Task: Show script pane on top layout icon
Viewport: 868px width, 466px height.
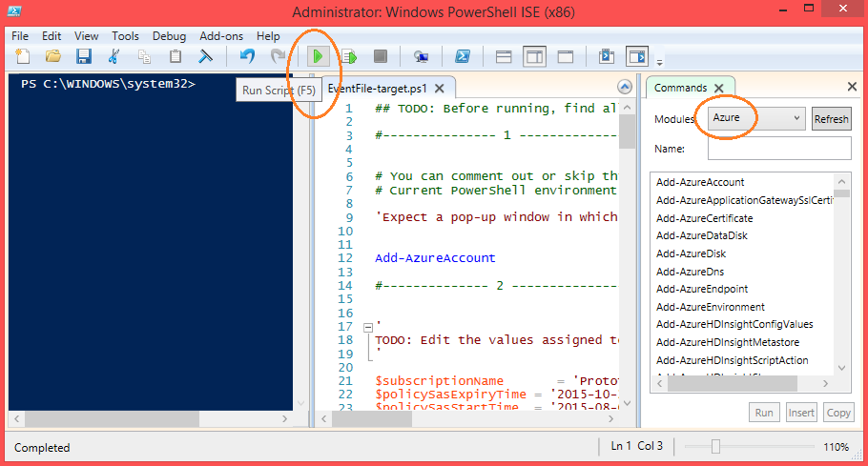Action: click(504, 56)
